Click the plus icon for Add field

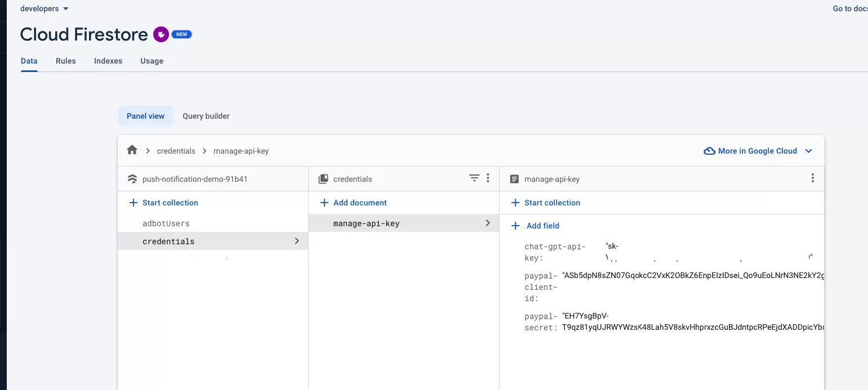[x=515, y=226]
